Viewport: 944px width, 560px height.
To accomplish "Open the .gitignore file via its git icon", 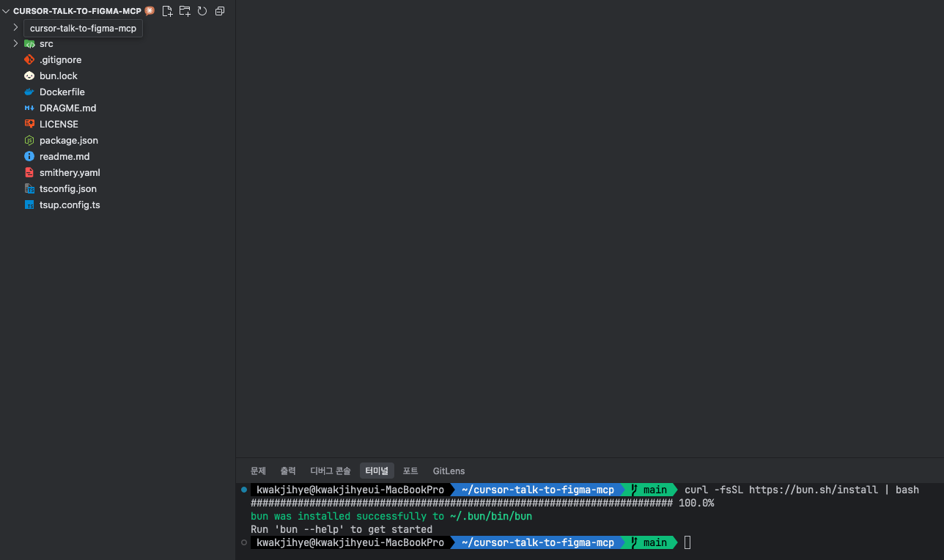I will (29, 60).
